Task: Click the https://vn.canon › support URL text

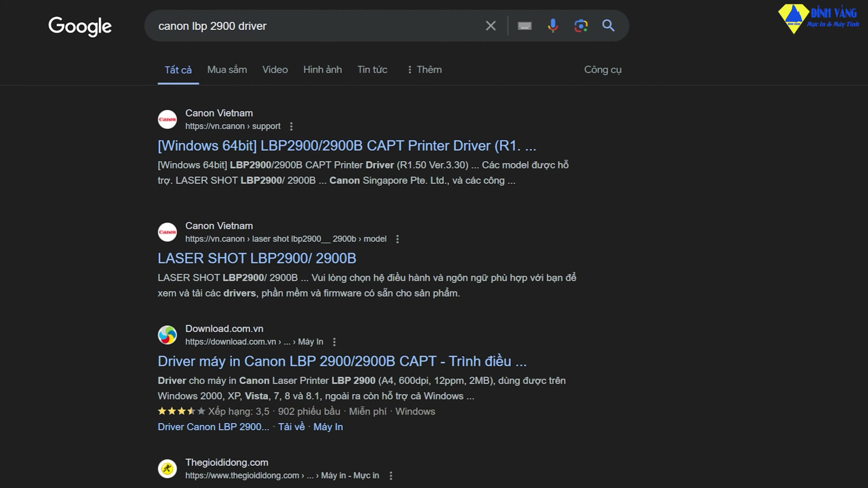Action: click(x=233, y=126)
